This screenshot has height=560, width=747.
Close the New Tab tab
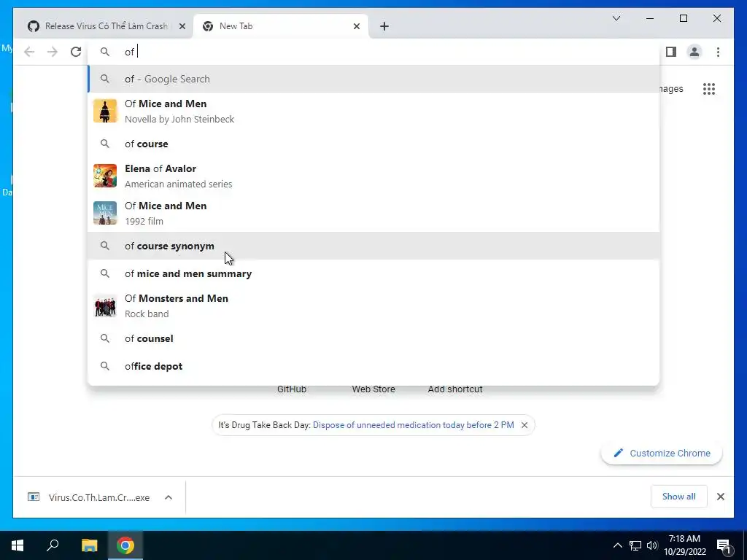point(356,26)
